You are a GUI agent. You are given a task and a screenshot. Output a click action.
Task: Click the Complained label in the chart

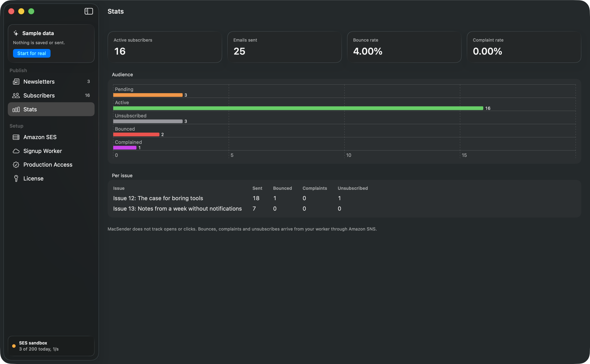click(x=128, y=142)
